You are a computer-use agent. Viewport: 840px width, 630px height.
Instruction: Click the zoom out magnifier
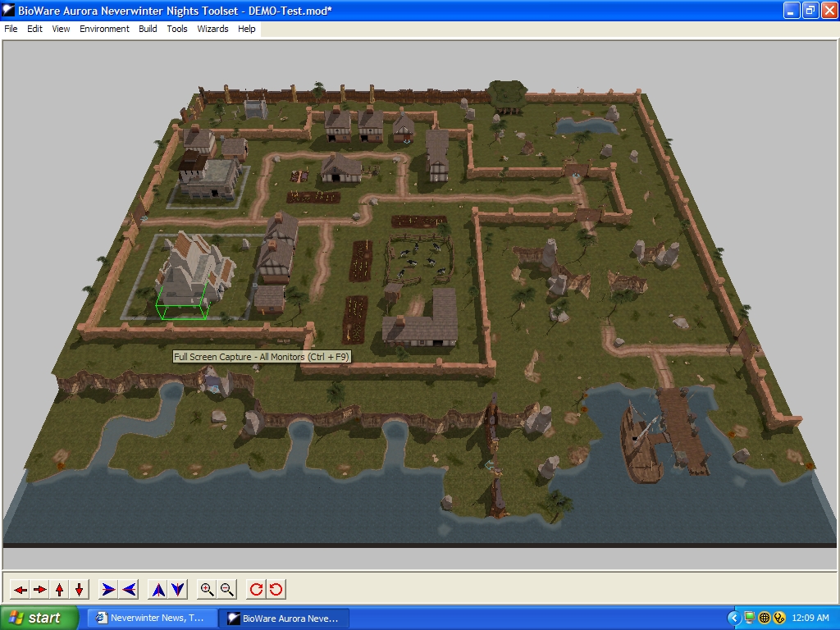227,589
